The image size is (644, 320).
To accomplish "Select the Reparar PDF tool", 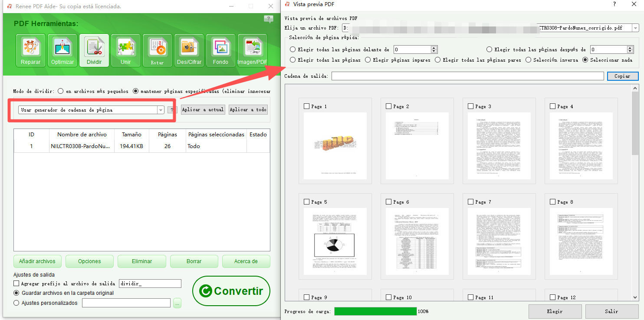I will coord(30,50).
